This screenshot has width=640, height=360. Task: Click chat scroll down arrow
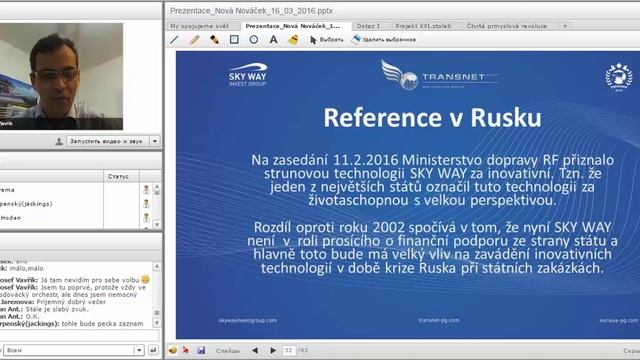pos(157,323)
